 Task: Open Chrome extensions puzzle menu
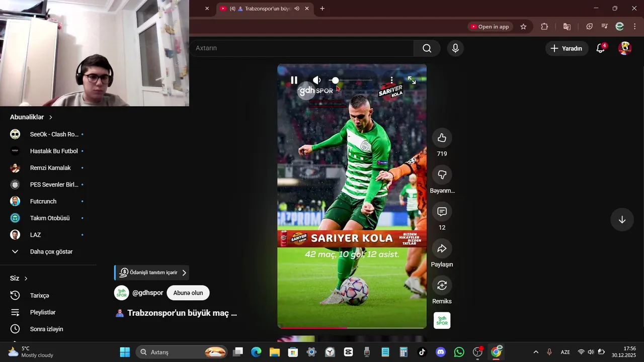pos(544,27)
